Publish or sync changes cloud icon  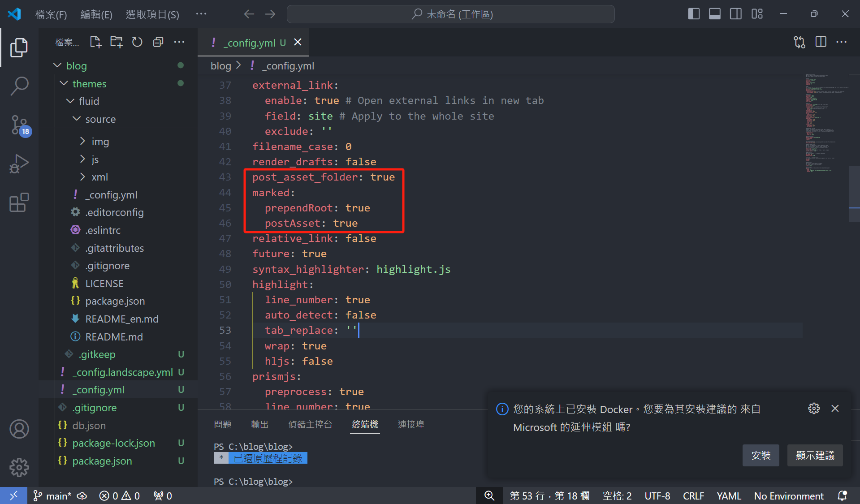coord(82,496)
